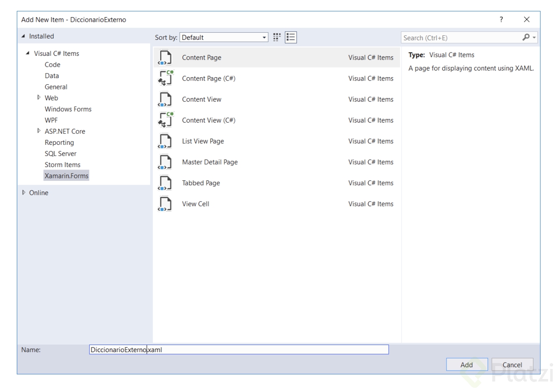Select the Content Page (C#) template name

click(x=209, y=78)
